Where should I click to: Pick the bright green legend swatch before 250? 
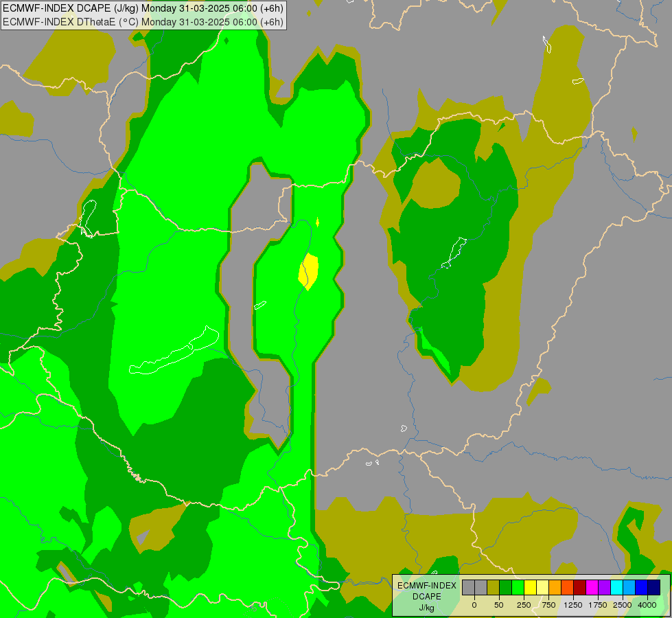click(x=518, y=587)
